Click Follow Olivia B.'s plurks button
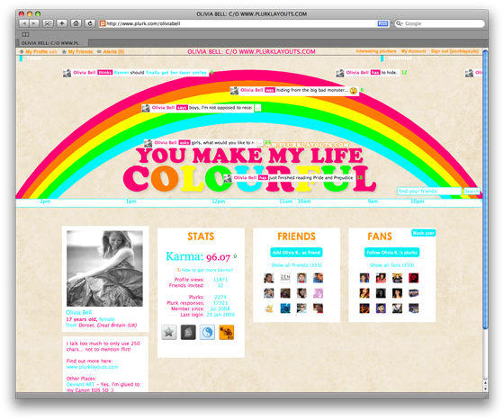 [x=391, y=253]
